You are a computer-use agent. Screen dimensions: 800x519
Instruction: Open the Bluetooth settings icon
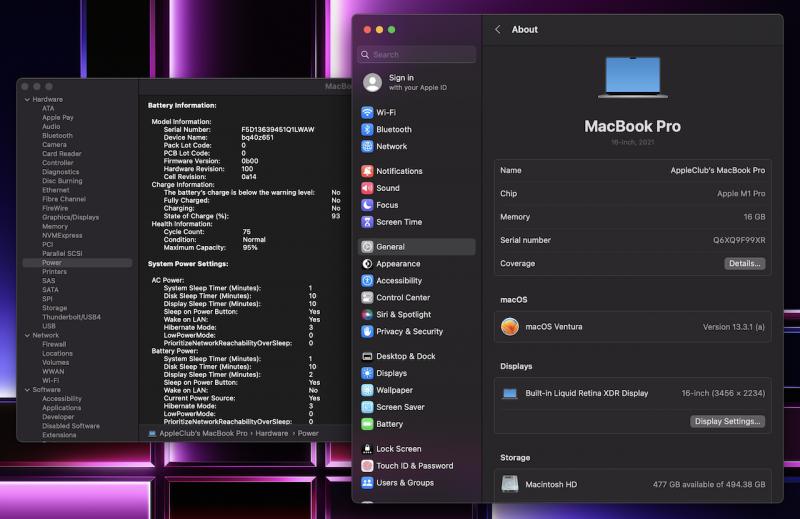coord(367,129)
